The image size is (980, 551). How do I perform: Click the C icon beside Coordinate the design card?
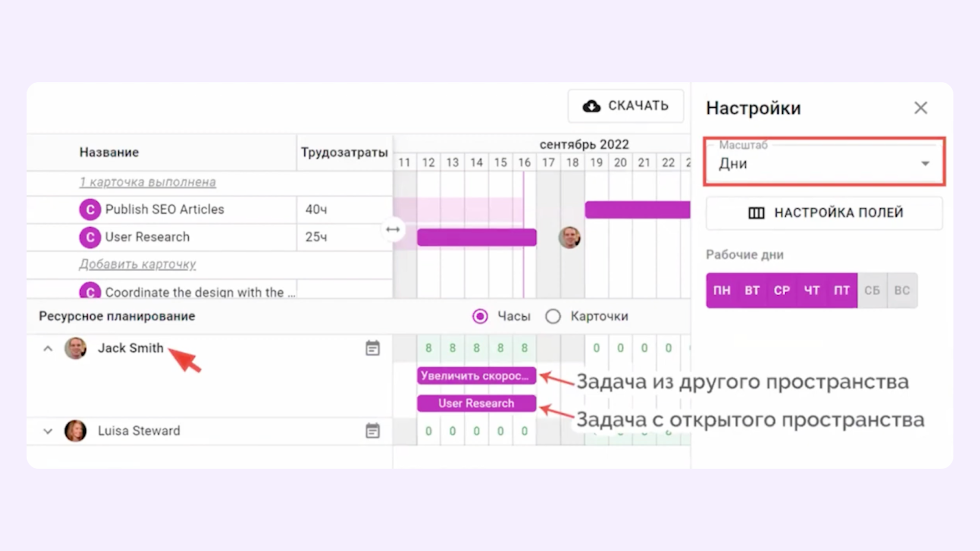tap(90, 292)
